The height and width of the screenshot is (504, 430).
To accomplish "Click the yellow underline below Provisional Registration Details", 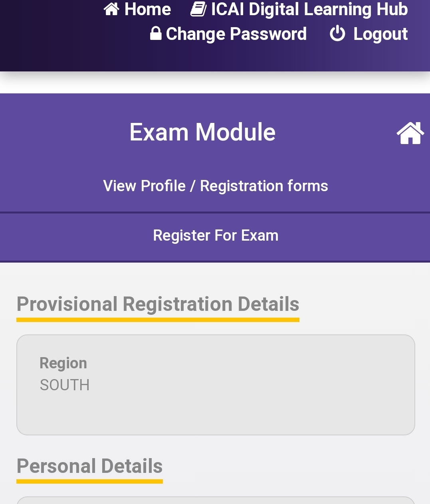I will (158, 320).
